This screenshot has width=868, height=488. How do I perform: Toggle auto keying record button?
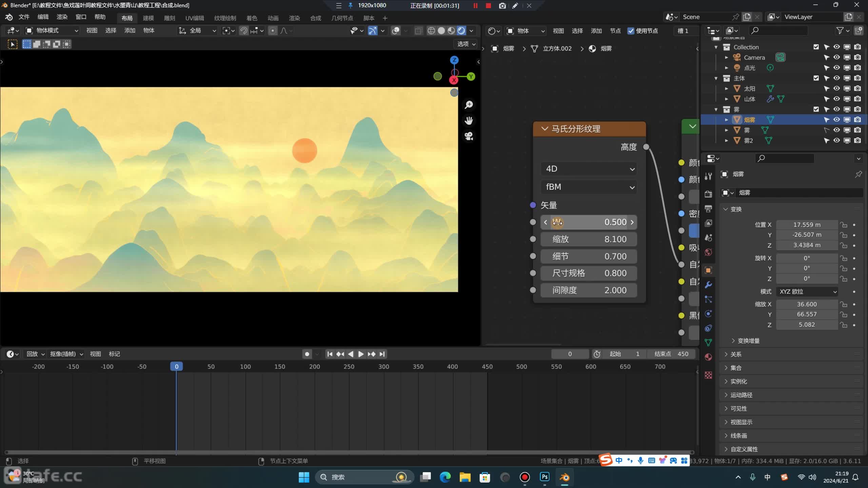point(307,354)
